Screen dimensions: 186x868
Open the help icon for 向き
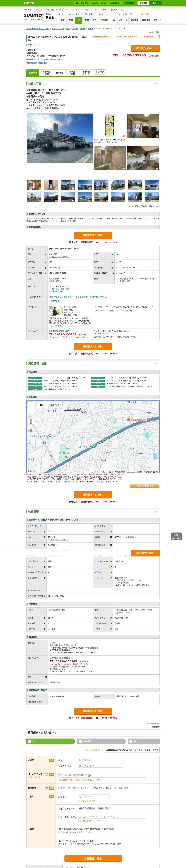click(111, 567)
